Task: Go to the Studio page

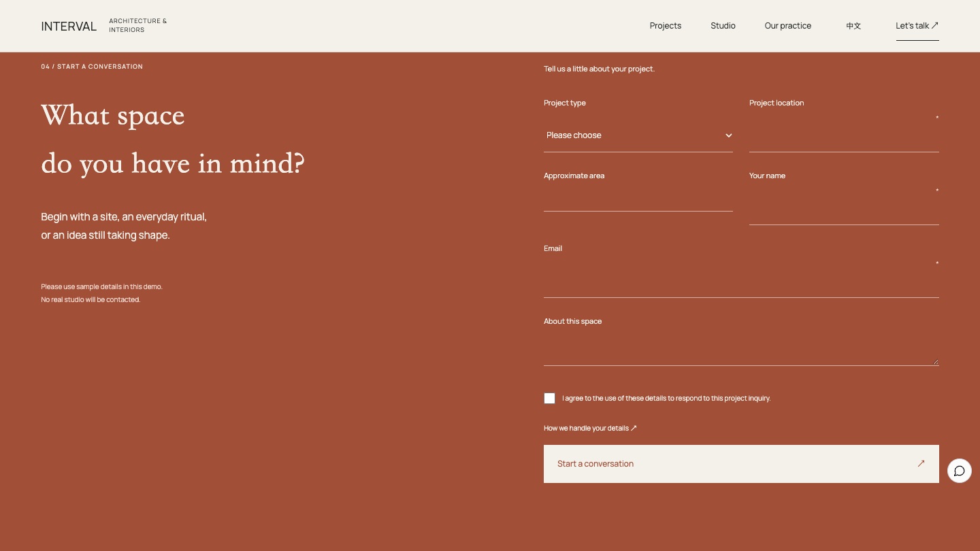Action: coord(723,26)
